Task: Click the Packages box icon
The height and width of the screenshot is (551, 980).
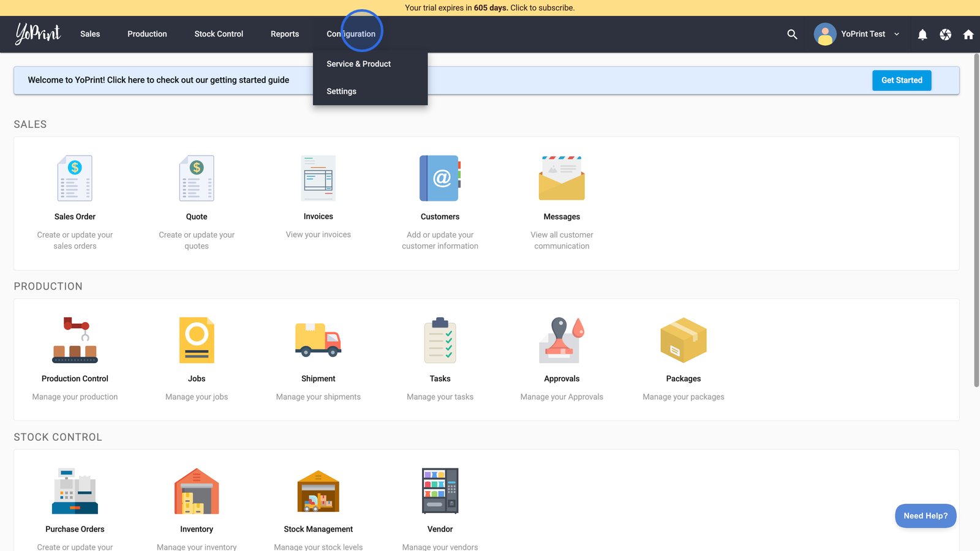Action: (x=684, y=340)
